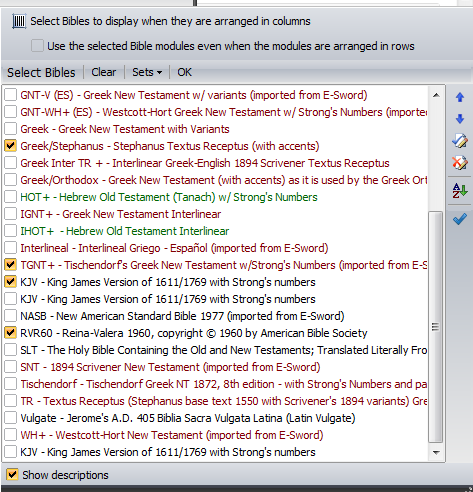
Task: Check GNT-V (ES) Greek New Testament checkbox
Action: pos(11,95)
